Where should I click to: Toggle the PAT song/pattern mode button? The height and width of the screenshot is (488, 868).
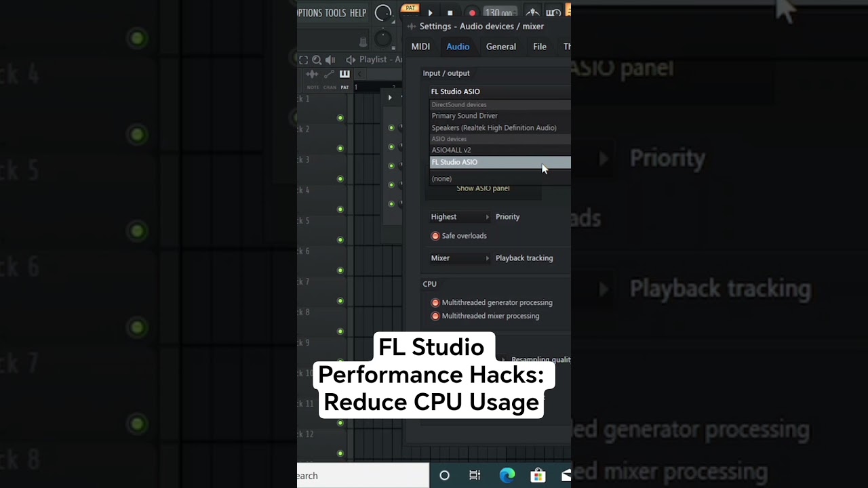[x=410, y=8]
